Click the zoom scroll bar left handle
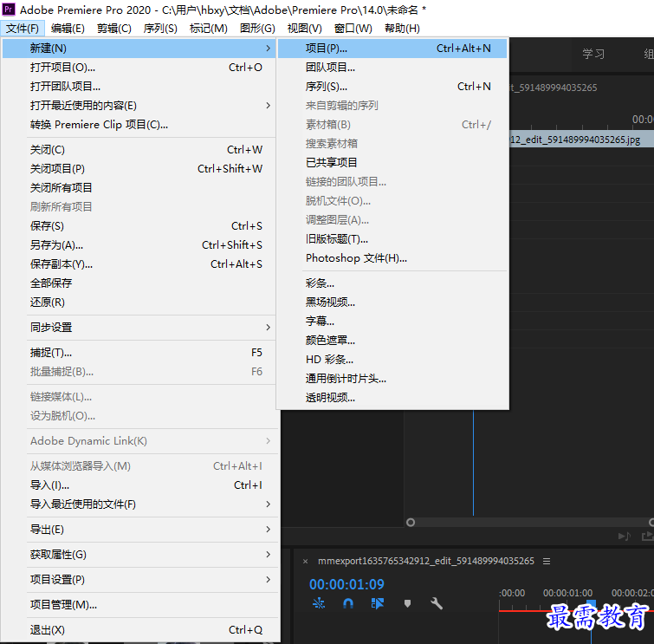The height and width of the screenshot is (644, 654). pyautogui.click(x=411, y=523)
